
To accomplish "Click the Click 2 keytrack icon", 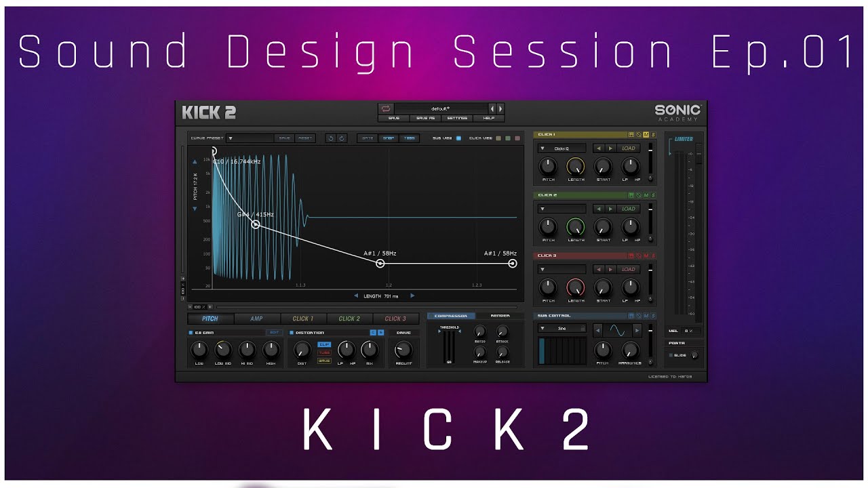I will tap(631, 195).
